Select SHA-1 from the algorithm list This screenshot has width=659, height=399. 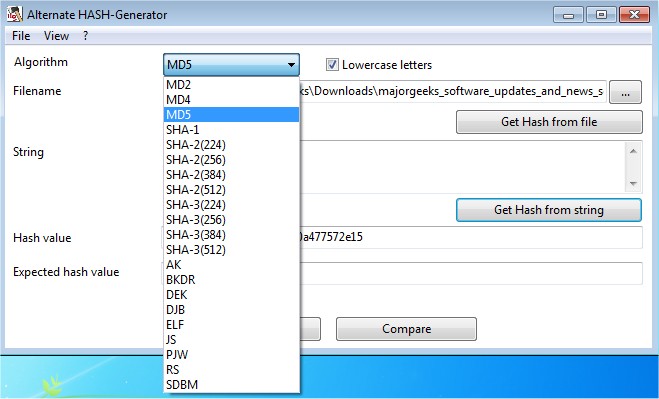(x=231, y=129)
